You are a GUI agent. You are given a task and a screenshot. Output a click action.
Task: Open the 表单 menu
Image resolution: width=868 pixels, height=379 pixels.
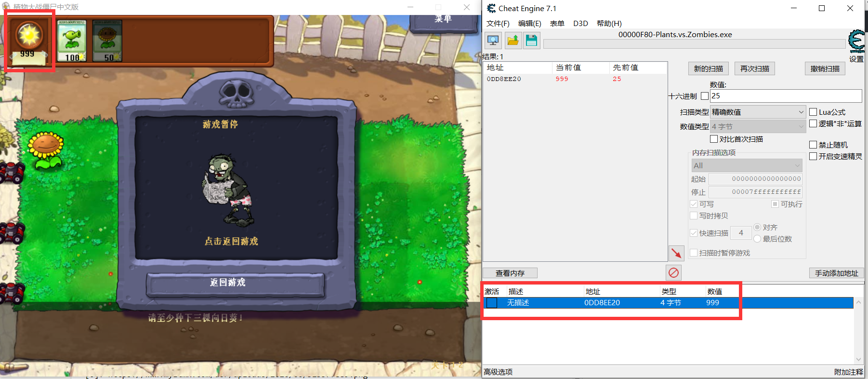tap(557, 24)
